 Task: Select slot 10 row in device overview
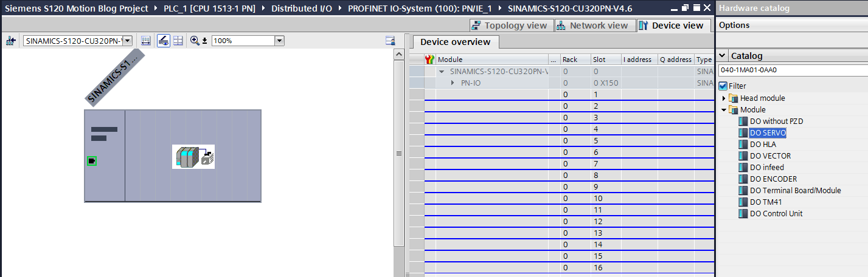pyautogui.click(x=561, y=198)
